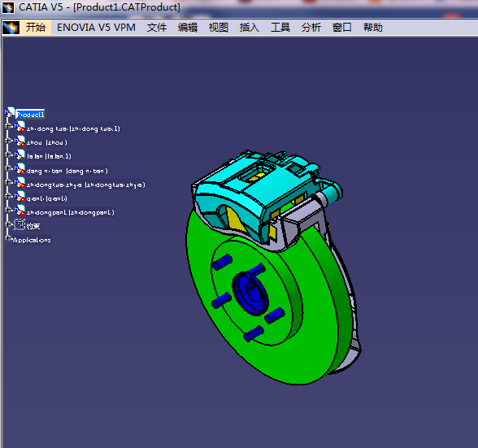Select the qianti tree label
Screen dimensions: 478x448
click(x=46, y=198)
